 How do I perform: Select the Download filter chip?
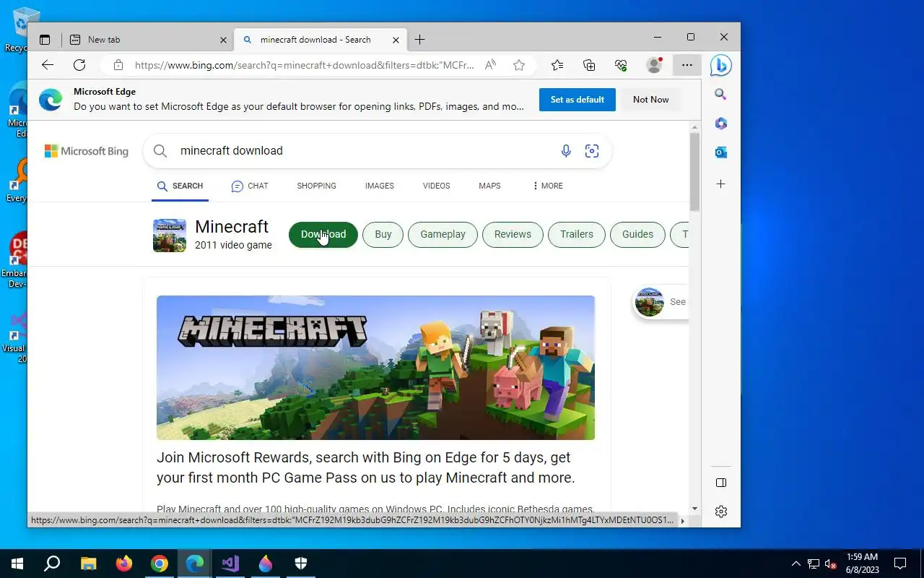[323, 234]
